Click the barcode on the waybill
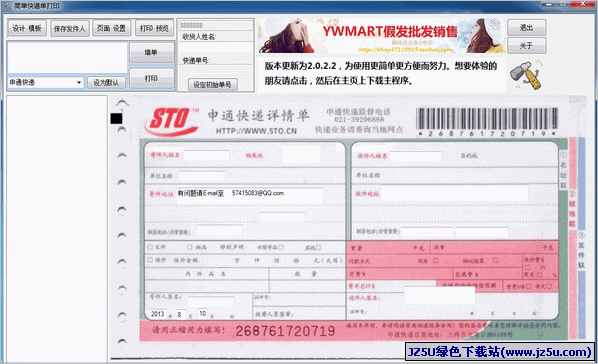This screenshot has width=598, height=364. [x=487, y=119]
